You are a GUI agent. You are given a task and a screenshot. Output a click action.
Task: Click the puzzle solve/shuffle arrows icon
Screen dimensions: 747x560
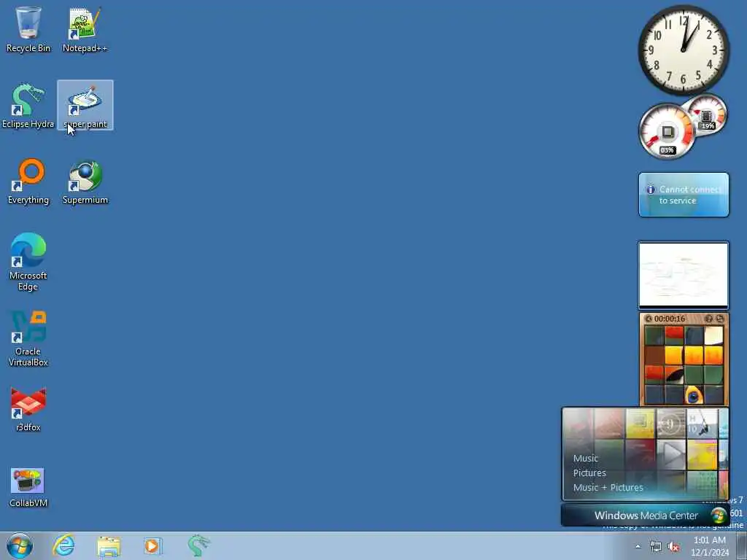(x=720, y=319)
